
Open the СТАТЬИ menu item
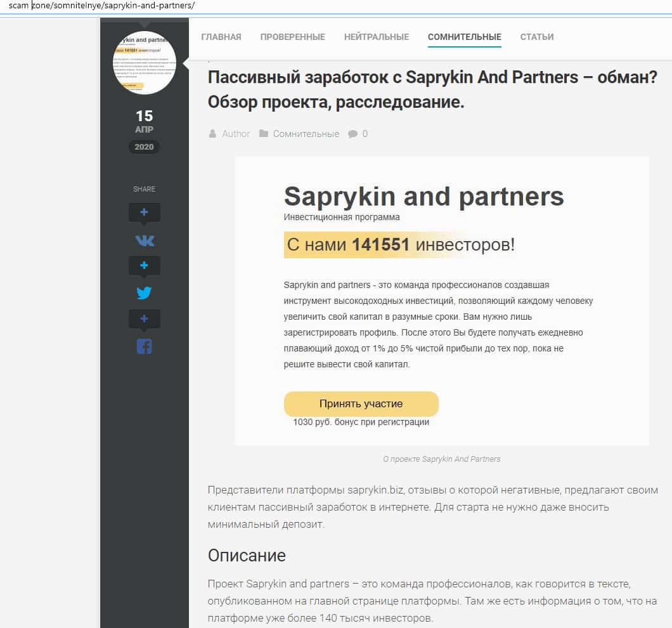537,37
